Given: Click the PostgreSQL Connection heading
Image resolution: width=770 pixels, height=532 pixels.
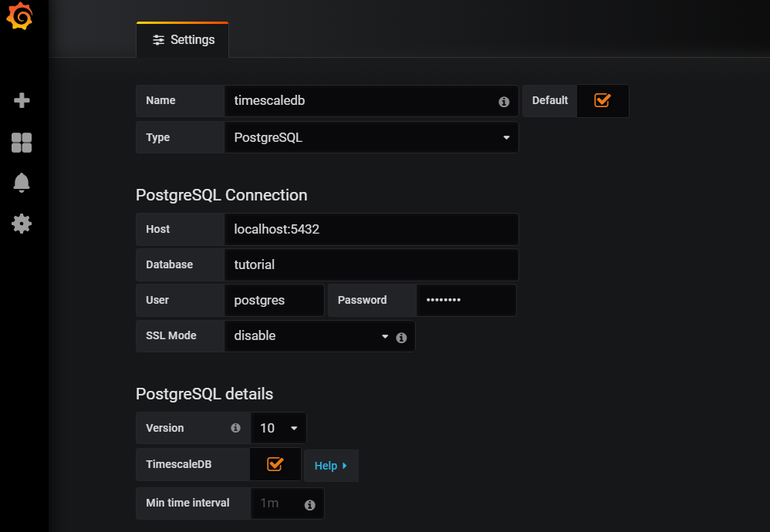Looking at the screenshot, I should tap(221, 195).
